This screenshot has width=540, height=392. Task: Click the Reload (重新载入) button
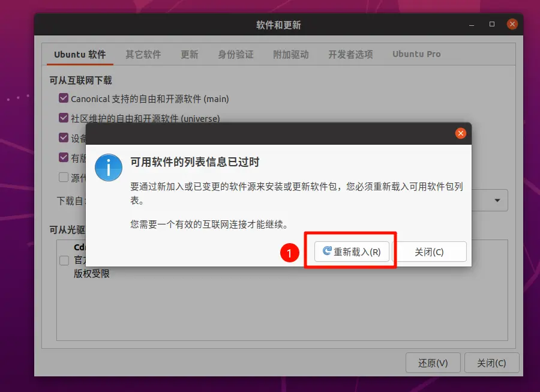pyautogui.click(x=352, y=252)
